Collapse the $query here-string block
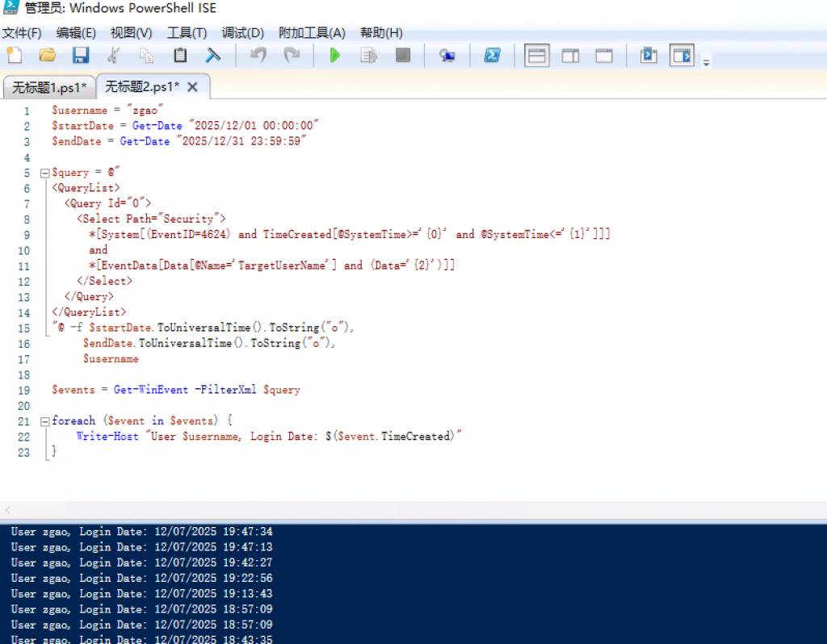Screen dimensions: 827x644 (x=44, y=173)
